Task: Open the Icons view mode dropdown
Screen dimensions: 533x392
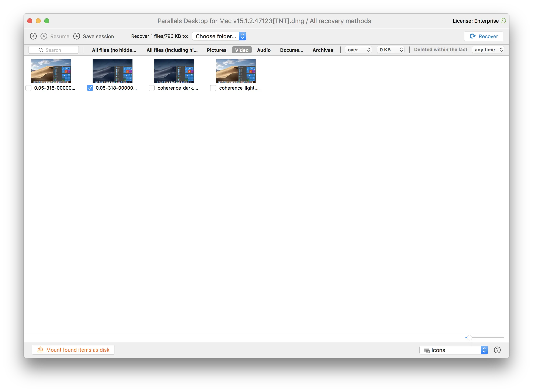Action: [453, 350]
